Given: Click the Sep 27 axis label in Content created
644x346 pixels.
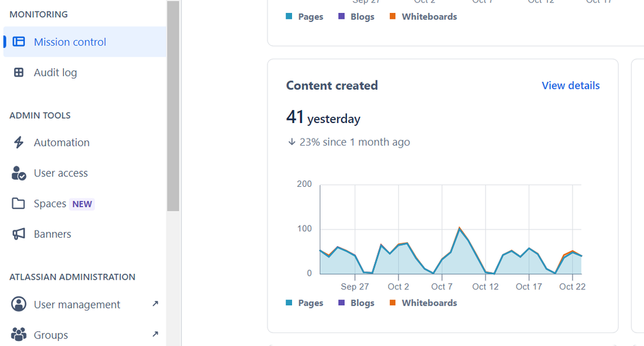Looking at the screenshot, I should (x=355, y=287).
